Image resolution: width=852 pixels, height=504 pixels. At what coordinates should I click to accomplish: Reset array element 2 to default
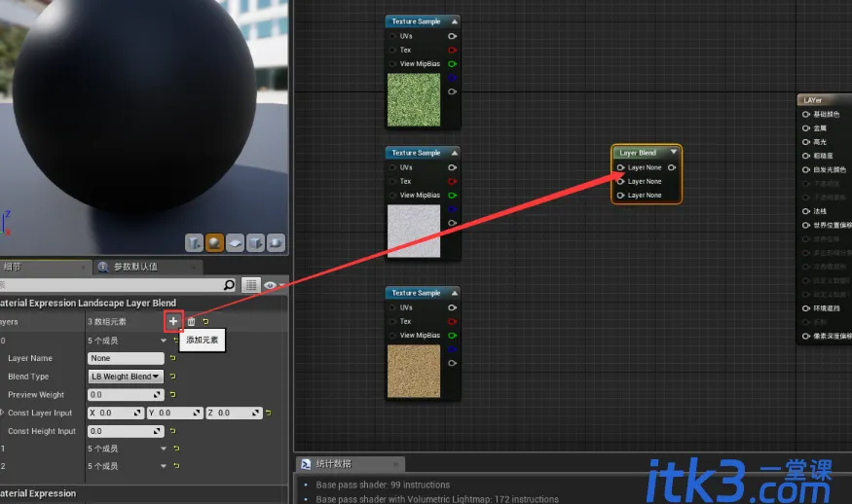click(176, 465)
